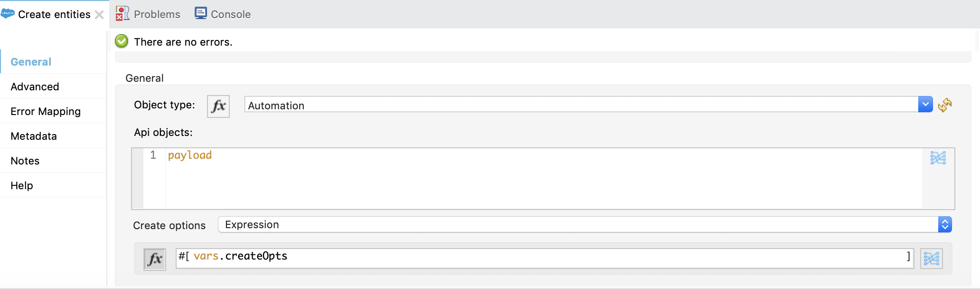Open the Notes section
Screen dimensions: 980x289
[x=24, y=161]
